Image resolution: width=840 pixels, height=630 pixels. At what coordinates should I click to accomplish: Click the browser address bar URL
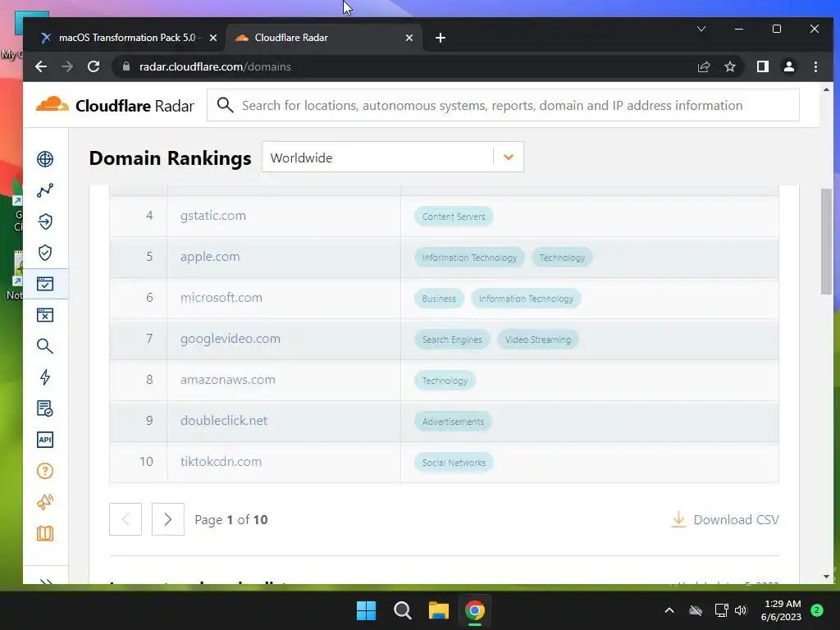[x=215, y=67]
